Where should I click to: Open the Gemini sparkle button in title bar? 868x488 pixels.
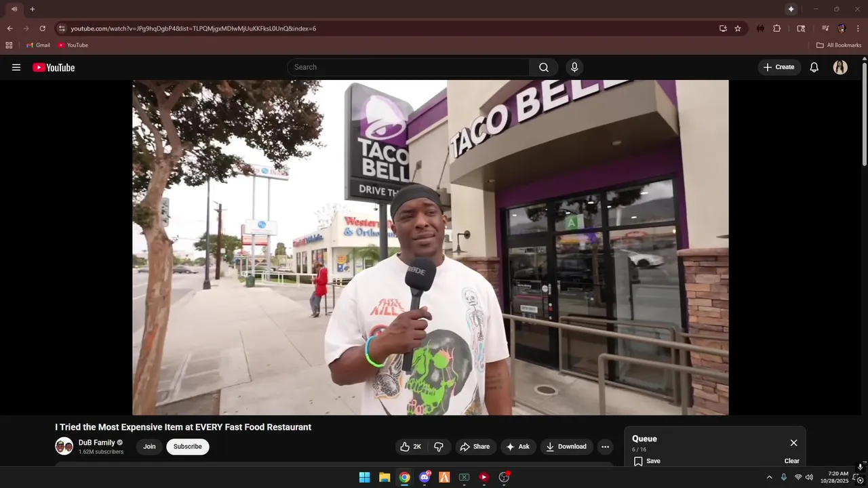click(x=791, y=9)
